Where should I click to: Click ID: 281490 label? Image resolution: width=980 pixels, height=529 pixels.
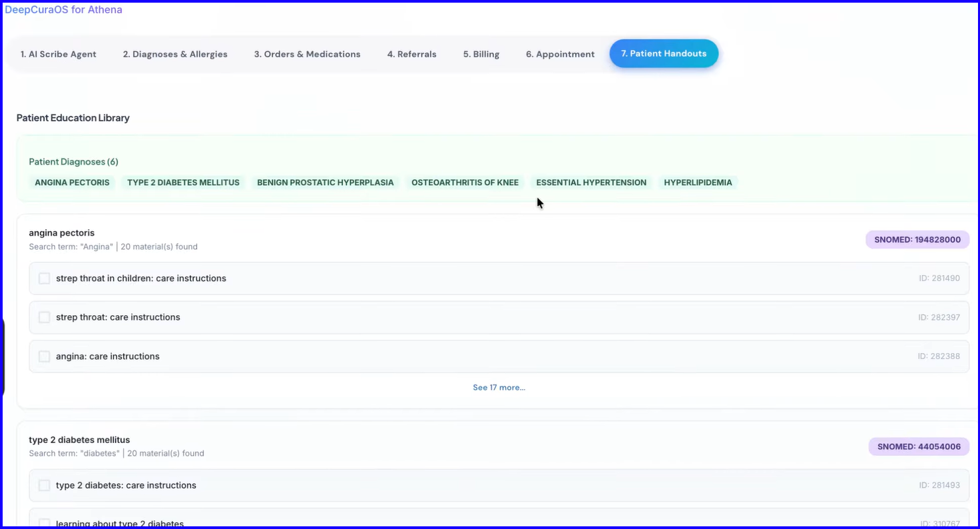click(x=939, y=278)
